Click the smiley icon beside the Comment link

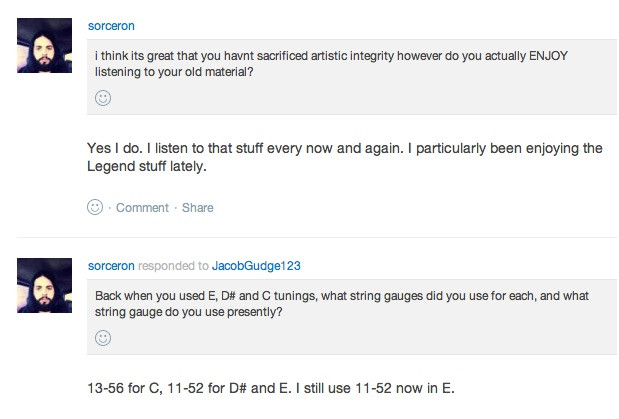[96, 207]
